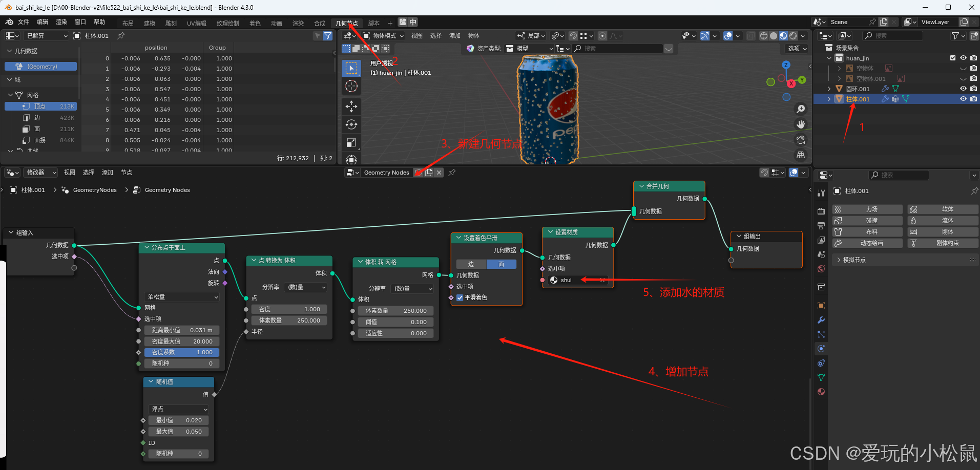Uncheck huan_jin collection exclude checkbox
The height and width of the screenshot is (470, 980).
(x=953, y=58)
